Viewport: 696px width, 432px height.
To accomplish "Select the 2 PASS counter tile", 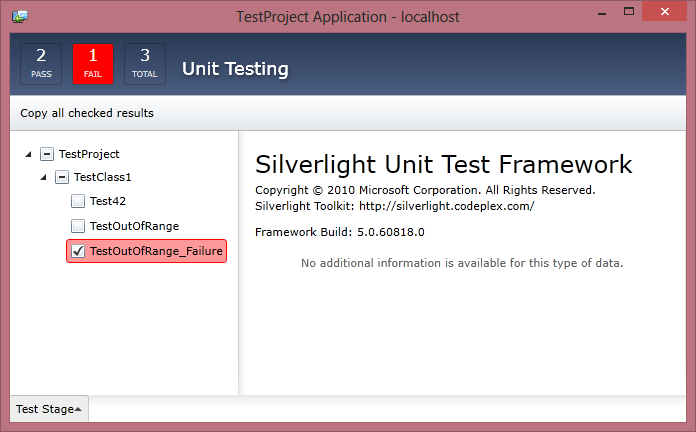I will point(41,64).
